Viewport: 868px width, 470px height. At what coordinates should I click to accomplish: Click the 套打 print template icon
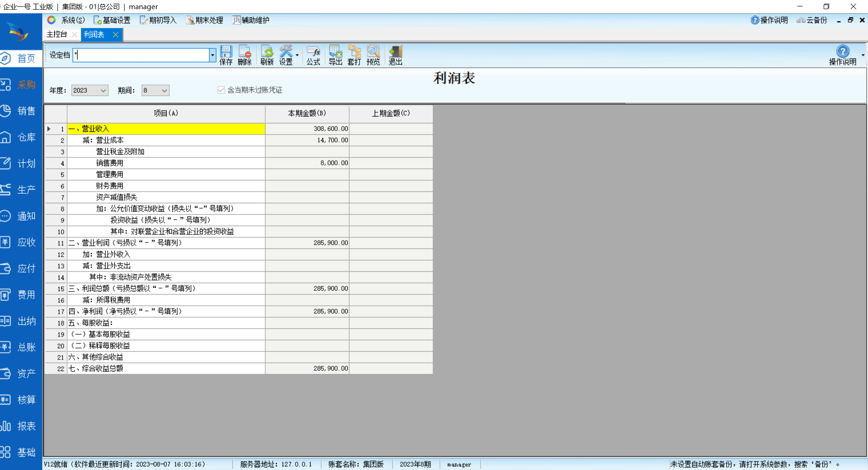click(x=354, y=55)
